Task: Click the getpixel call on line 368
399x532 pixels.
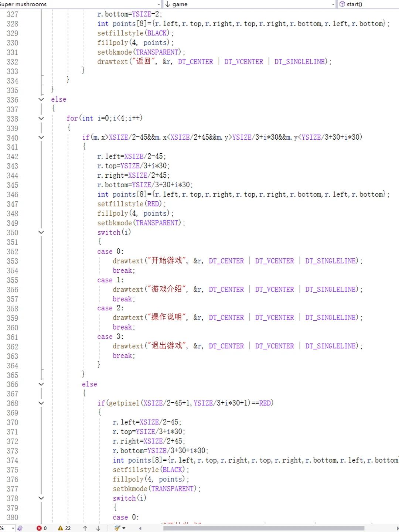Action: pyautogui.click(x=180, y=403)
